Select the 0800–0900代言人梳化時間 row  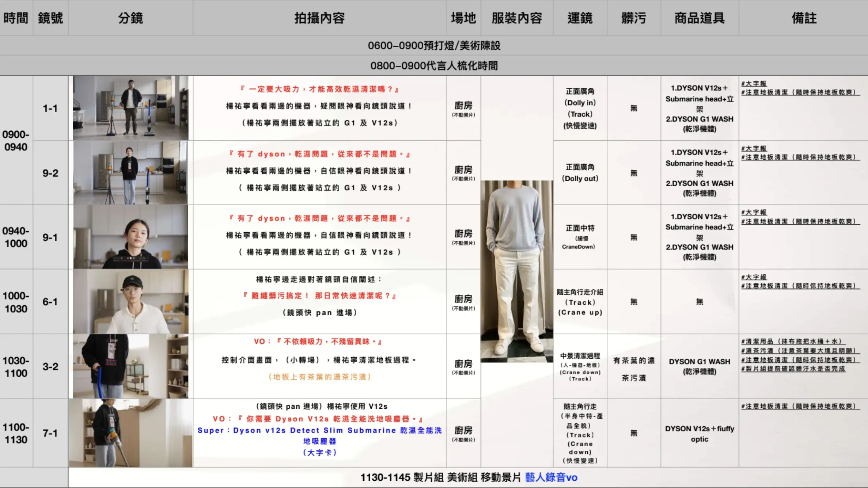(434, 66)
